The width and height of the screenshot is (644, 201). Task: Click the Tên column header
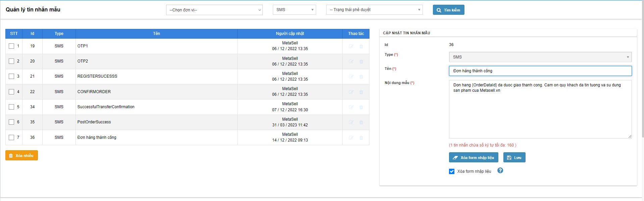(156, 34)
